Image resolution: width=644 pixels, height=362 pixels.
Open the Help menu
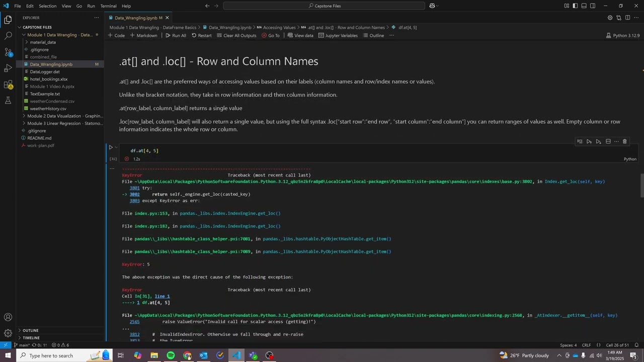tap(126, 6)
